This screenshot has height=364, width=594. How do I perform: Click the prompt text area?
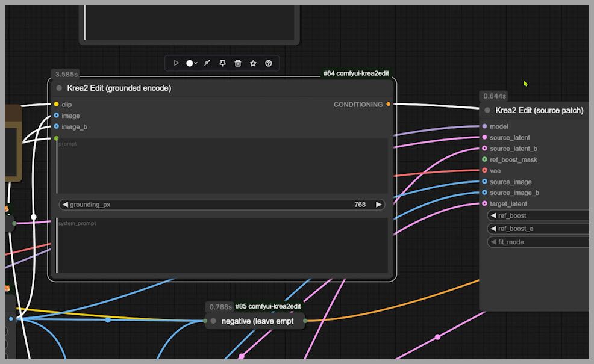pos(222,165)
